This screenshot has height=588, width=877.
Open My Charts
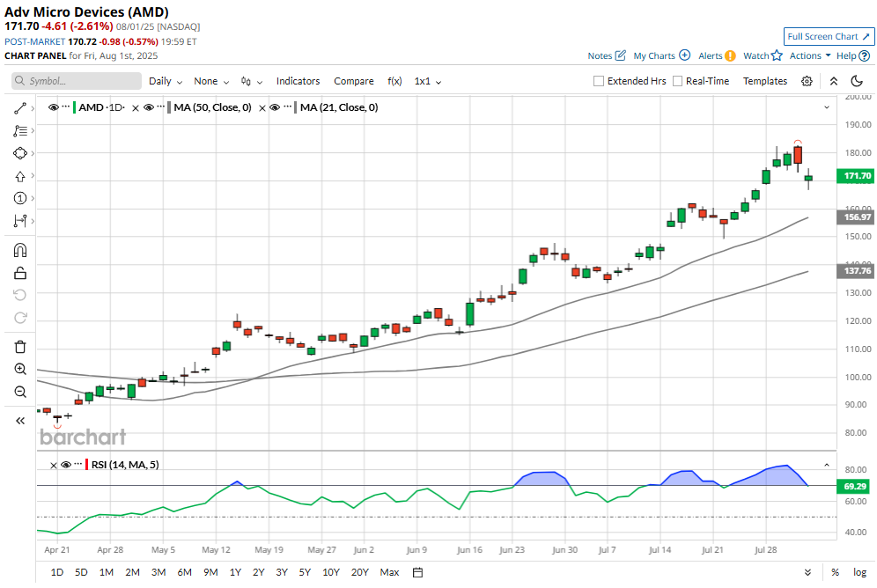click(661, 55)
